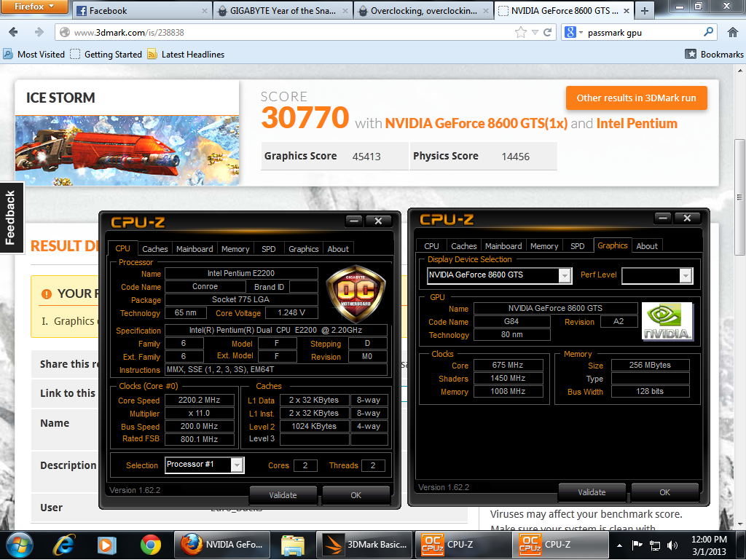Open Graphics tab in left CPU-Z
Image resolution: width=746 pixels, height=560 pixels.
point(303,249)
